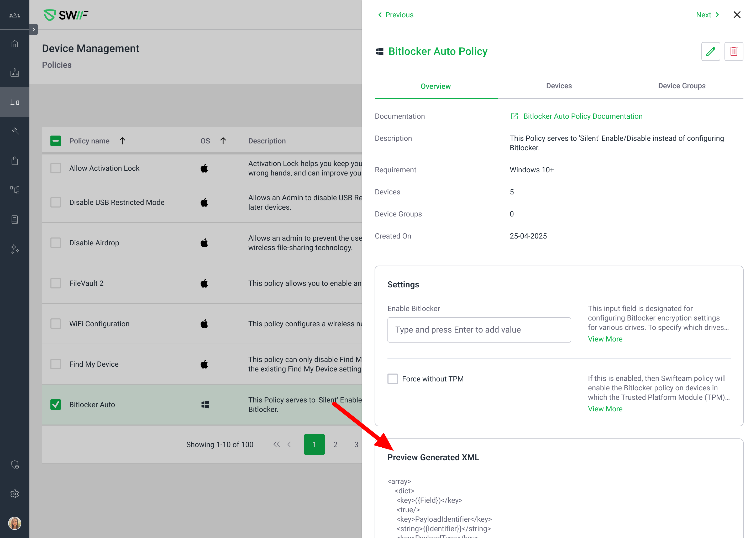
Task: Open the settings gear in sidebar
Action: pos(14,494)
